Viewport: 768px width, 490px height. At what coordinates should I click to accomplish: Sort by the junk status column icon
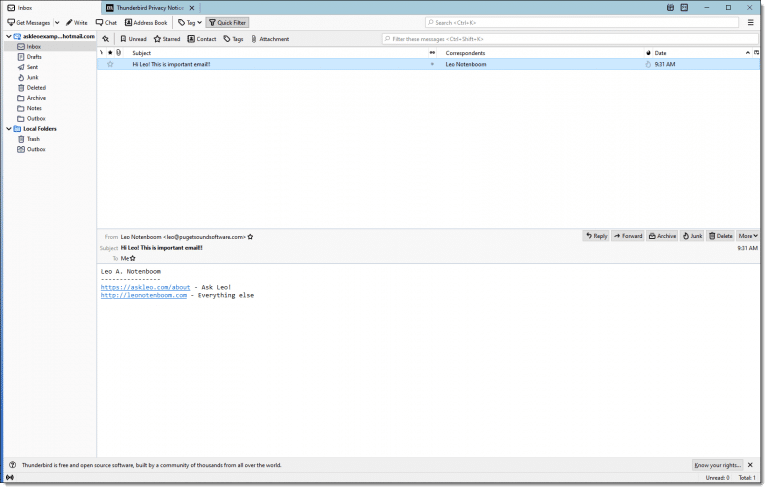(648, 52)
